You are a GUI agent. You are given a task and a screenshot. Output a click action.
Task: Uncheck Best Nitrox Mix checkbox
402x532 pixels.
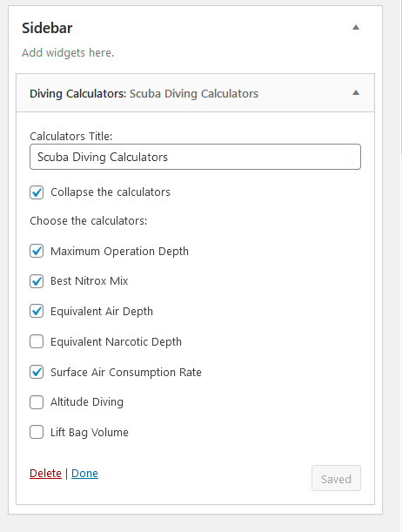(x=37, y=281)
